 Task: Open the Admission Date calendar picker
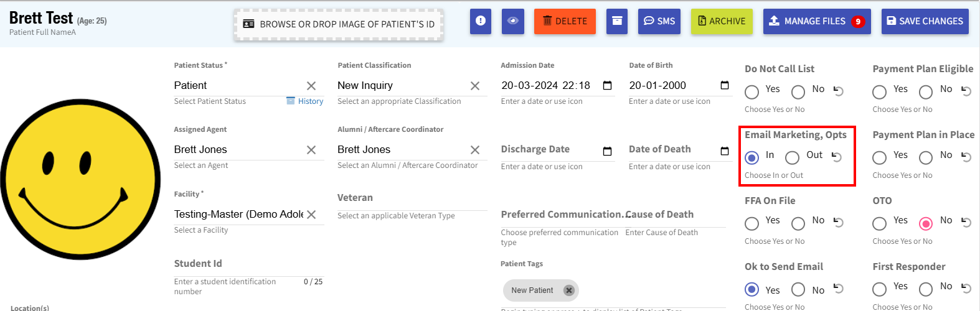pyautogui.click(x=608, y=85)
